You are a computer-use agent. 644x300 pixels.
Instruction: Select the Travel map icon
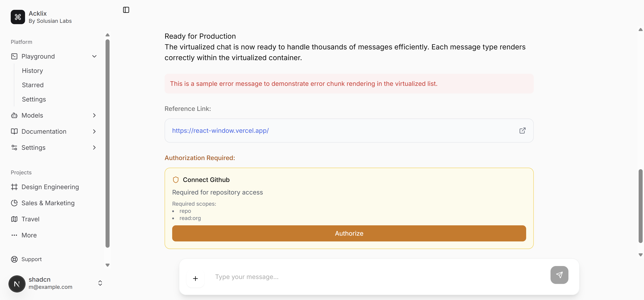(x=14, y=219)
